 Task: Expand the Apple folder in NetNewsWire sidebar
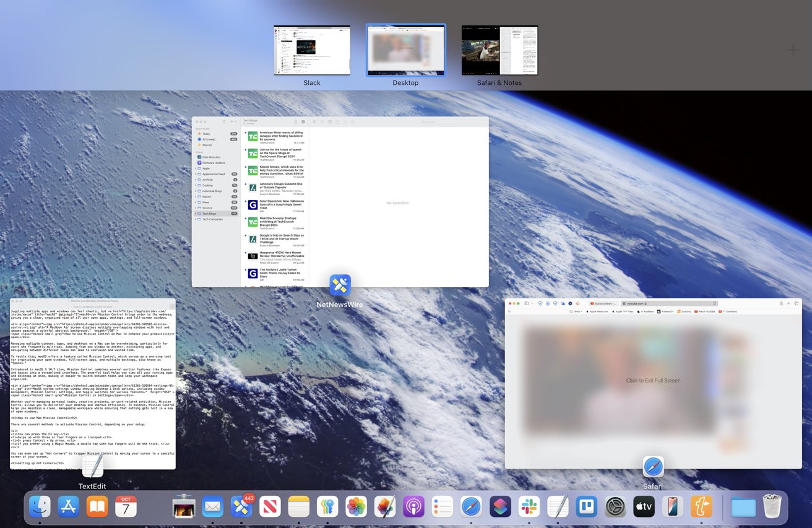tap(196, 168)
